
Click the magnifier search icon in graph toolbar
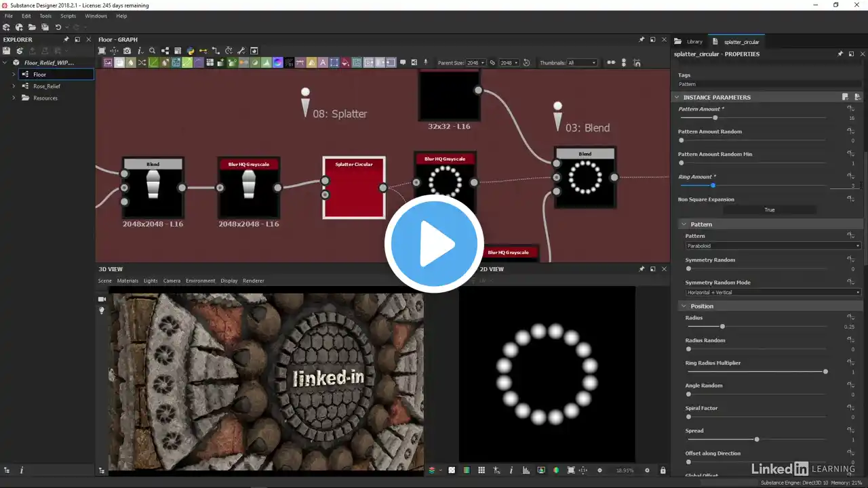153,51
